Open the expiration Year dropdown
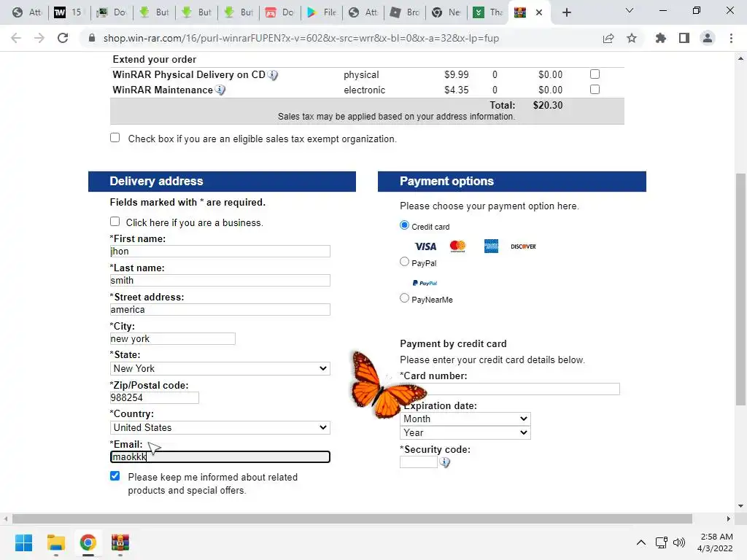This screenshot has height=560, width=747. pos(465,433)
